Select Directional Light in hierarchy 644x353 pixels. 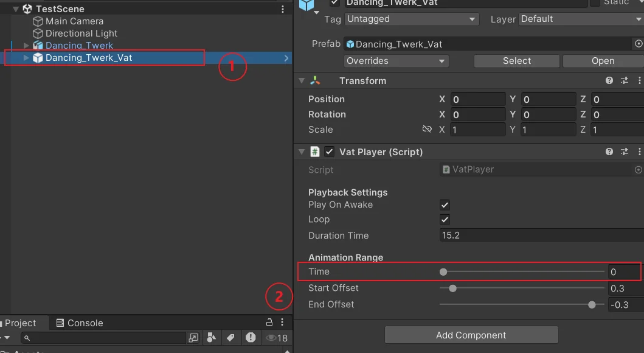point(81,33)
